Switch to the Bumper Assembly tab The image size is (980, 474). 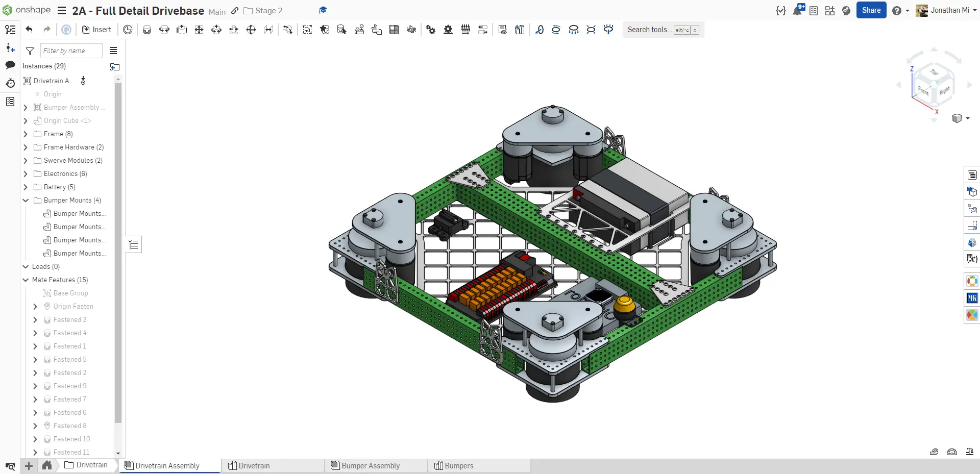point(370,466)
